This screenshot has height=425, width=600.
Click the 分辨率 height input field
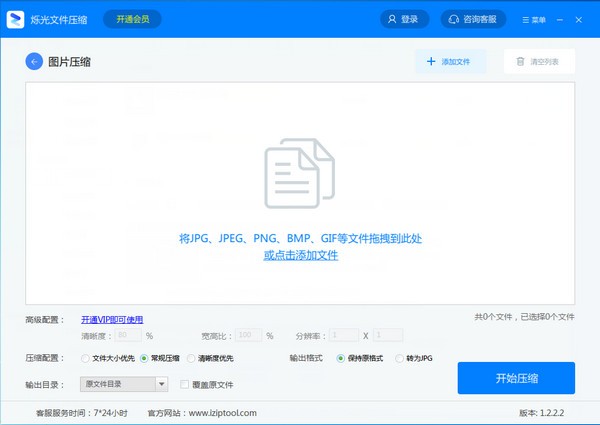click(x=388, y=335)
